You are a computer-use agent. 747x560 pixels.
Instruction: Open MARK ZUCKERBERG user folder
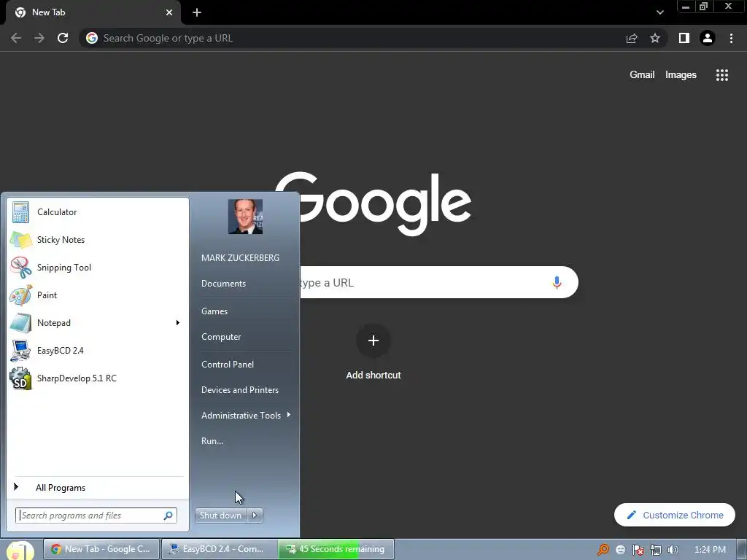click(240, 258)
